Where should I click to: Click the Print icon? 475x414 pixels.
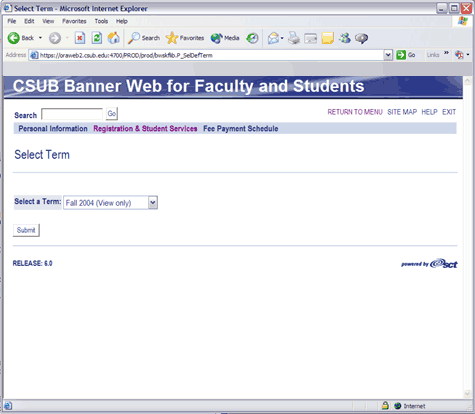coord(294,38)
